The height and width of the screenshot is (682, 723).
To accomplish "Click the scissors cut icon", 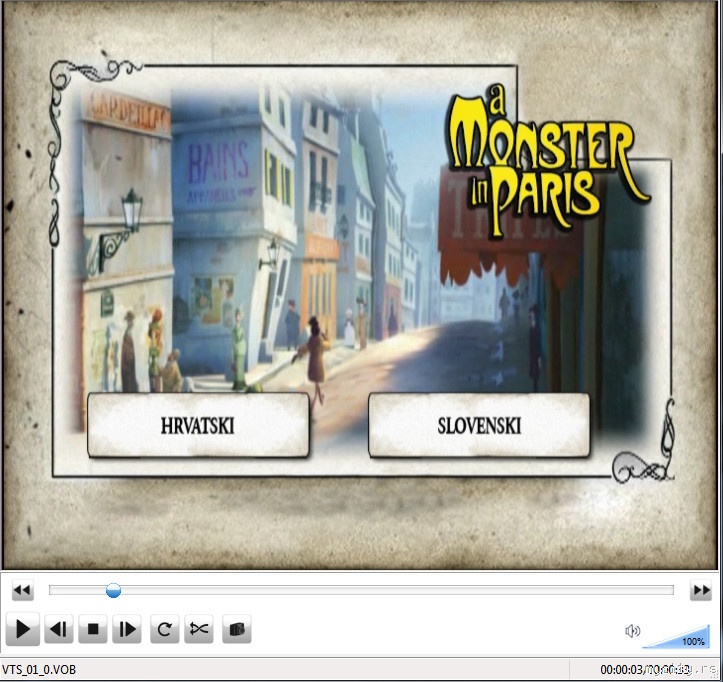I will coord(199,629).
